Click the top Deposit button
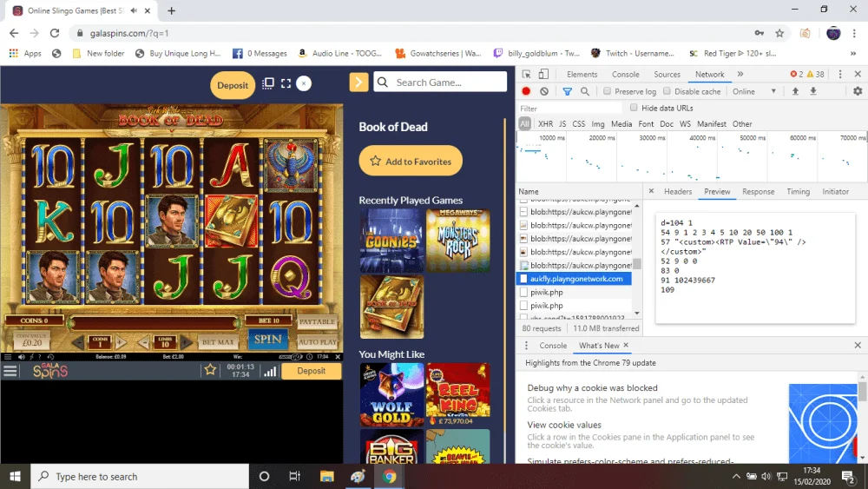Screen dimensions: 868x489 [x=233, y=85]
